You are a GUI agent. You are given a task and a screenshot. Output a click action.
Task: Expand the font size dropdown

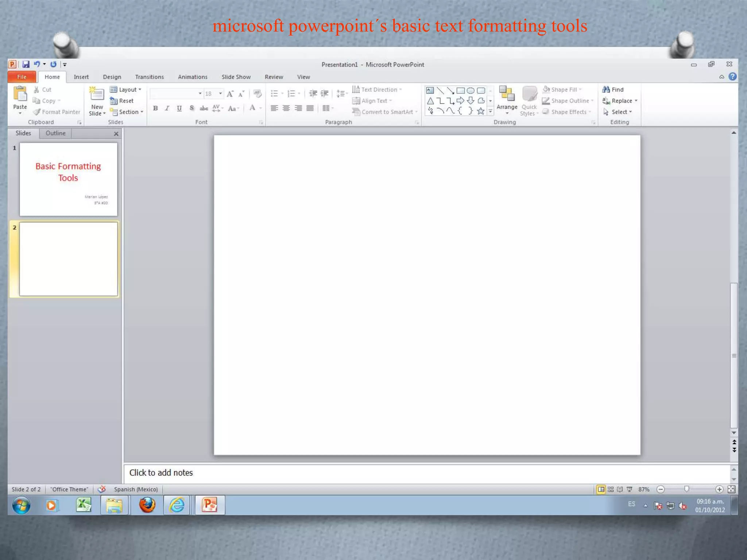[x=220, y=94]
